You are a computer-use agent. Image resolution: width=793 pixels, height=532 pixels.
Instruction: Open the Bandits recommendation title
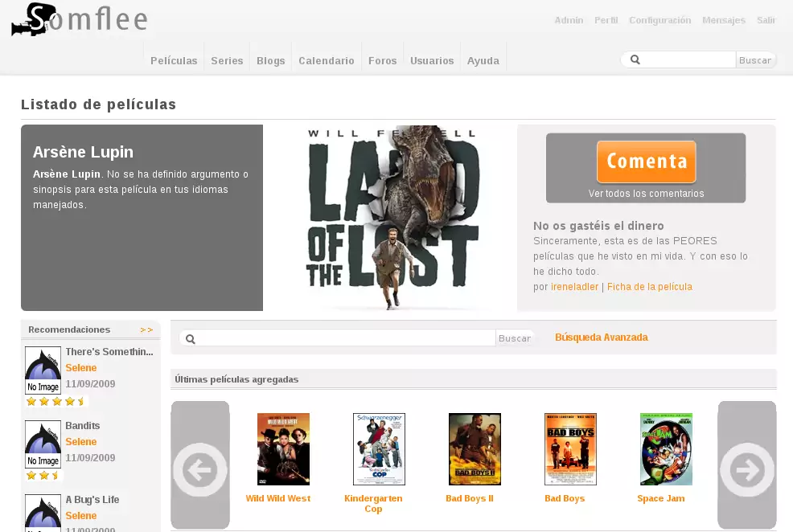click(82, 425)
